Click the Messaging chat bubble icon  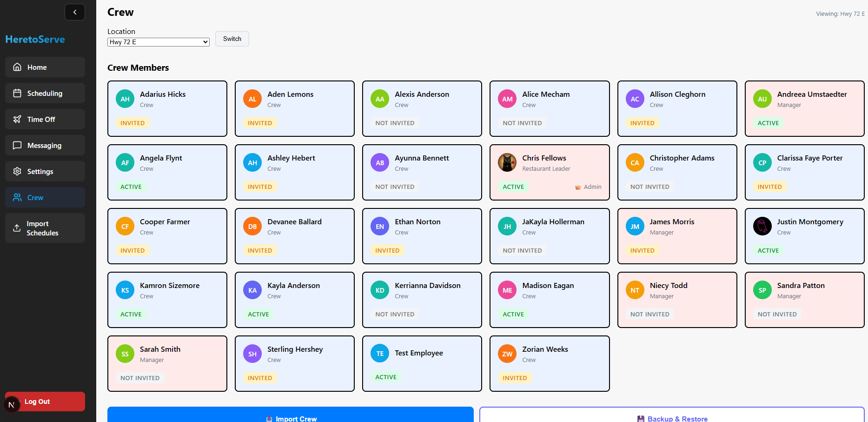(17, 145)
